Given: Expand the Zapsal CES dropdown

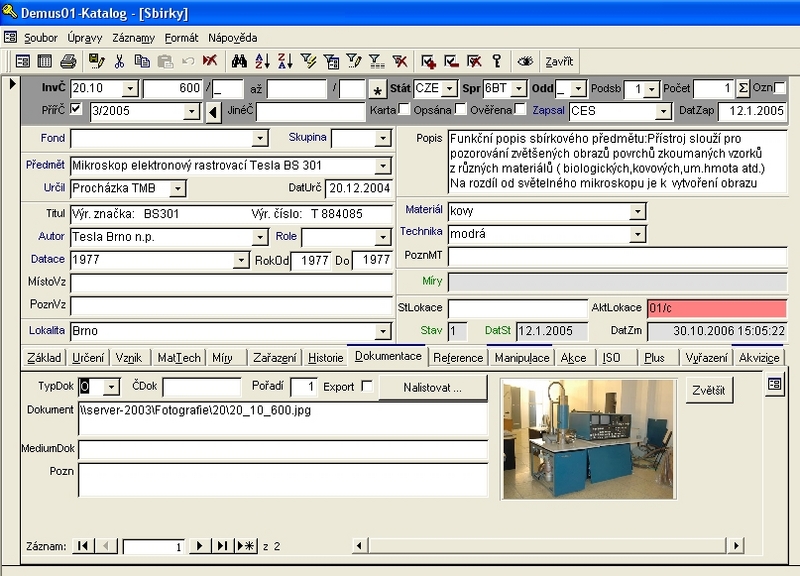Looking at the screenshot, I should (663, 111).
